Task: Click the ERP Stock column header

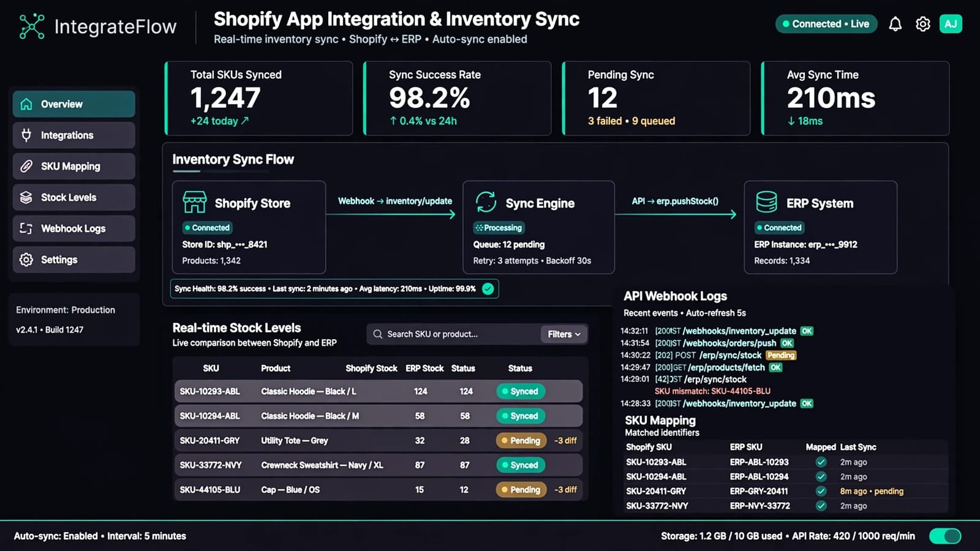Action: click(x=424, y=369)
